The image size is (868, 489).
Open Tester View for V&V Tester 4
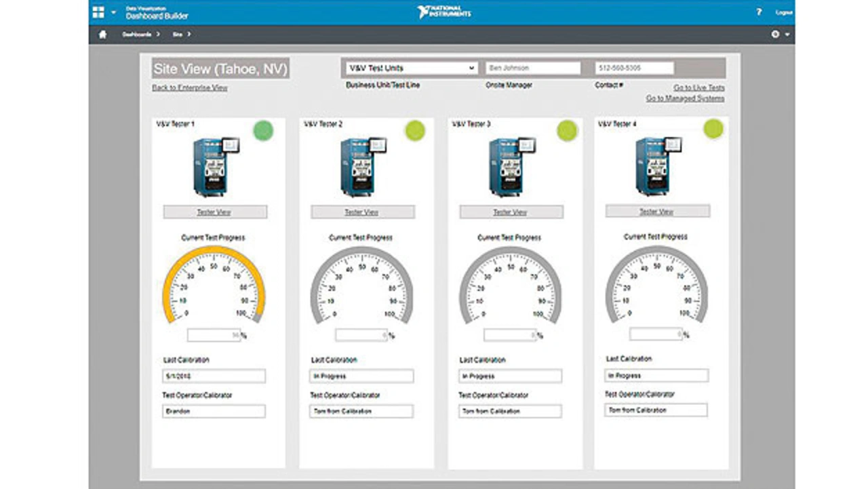(x=658, y=212)
